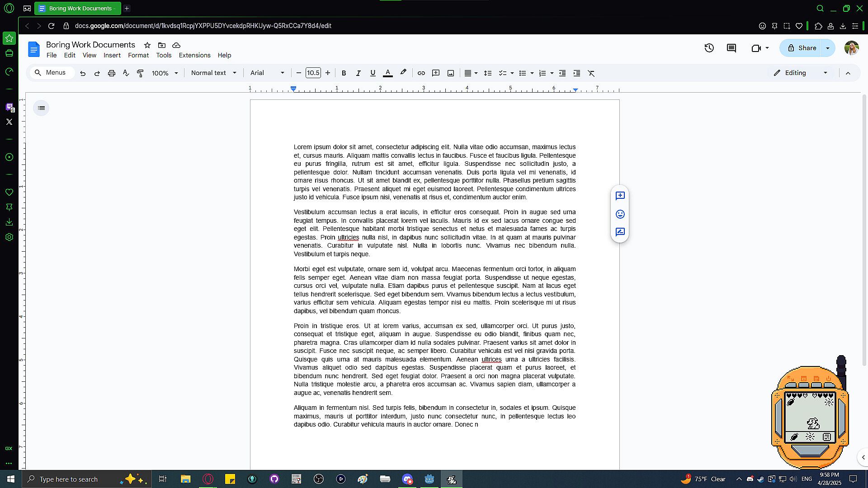This screenshot has width=868, height=488.
Task: Click the font size input field
Action: coord(313,73)
